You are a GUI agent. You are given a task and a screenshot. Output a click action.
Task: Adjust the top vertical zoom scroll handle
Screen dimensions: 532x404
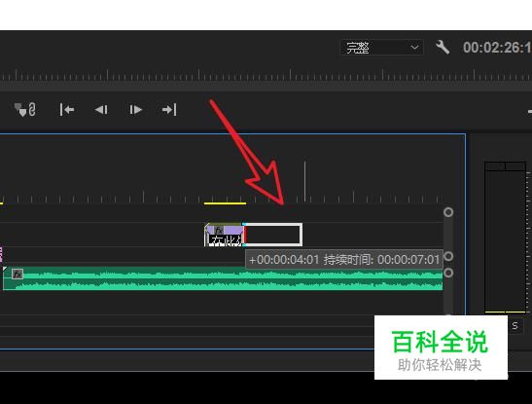(x=448, y=212)
